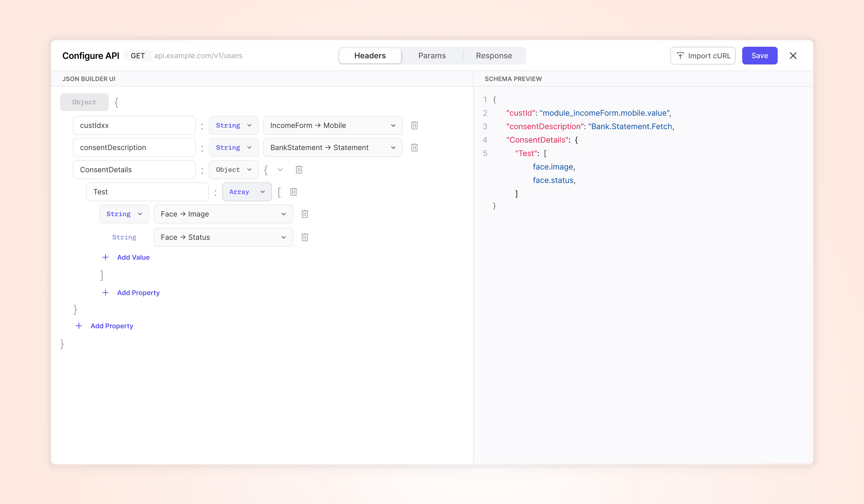Close the Configure API dialog
864x504 pixels.
(793, 56)
